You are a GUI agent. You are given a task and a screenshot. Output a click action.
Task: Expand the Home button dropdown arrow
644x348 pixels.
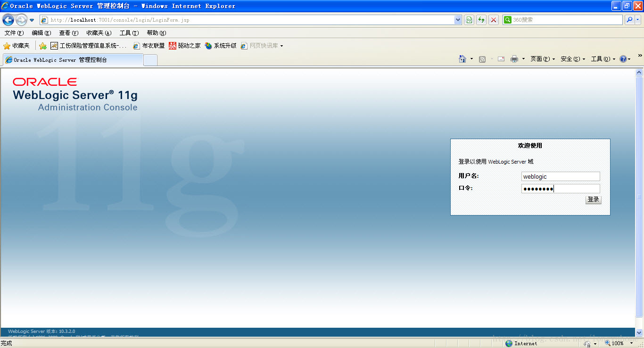pyautogui.click(x=471, y=59)
